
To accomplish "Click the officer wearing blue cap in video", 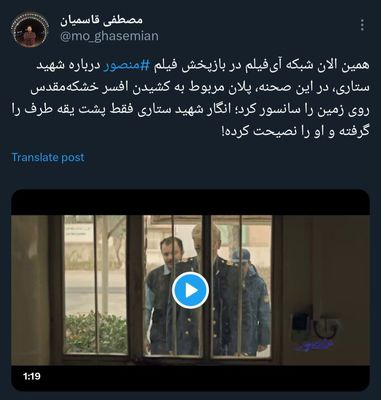I will point(252,300).
